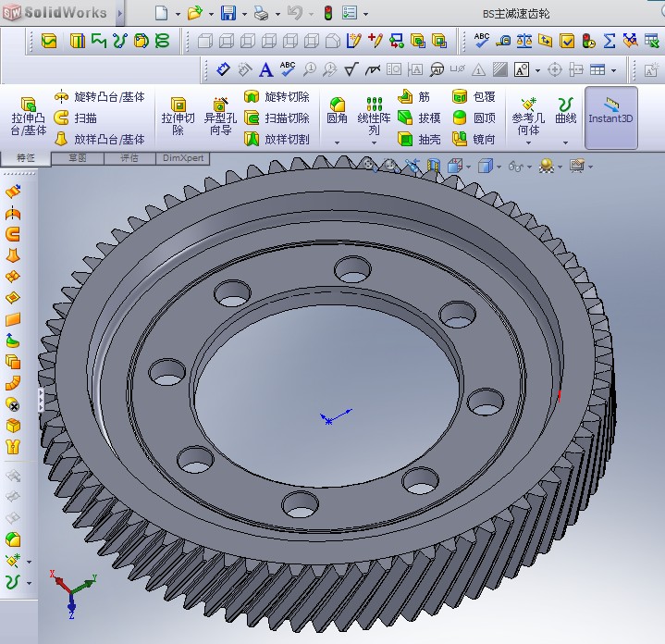Click the Undo arrow icon
Viewport: 665px width, 644px height.
[x=295, y=13]
